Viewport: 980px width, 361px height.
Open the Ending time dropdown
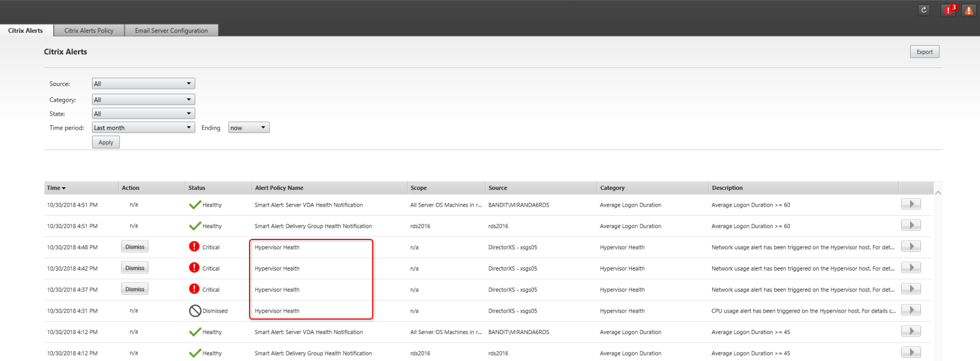[248, 128]
